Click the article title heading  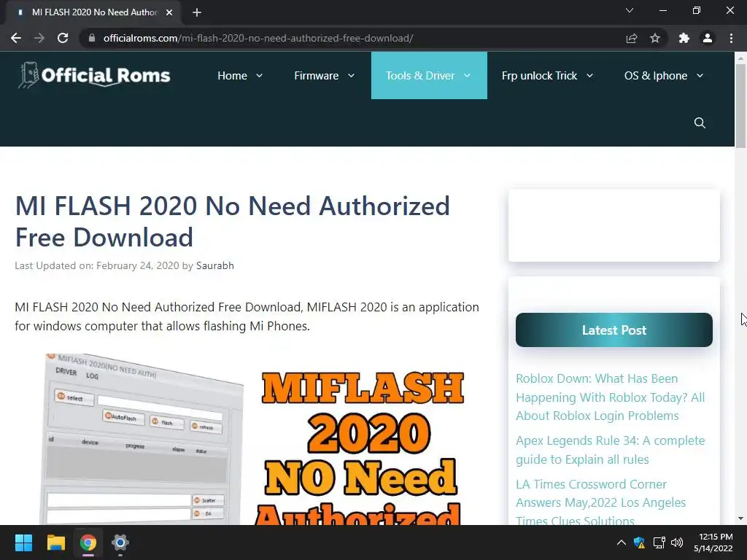[x=233, y=222]
